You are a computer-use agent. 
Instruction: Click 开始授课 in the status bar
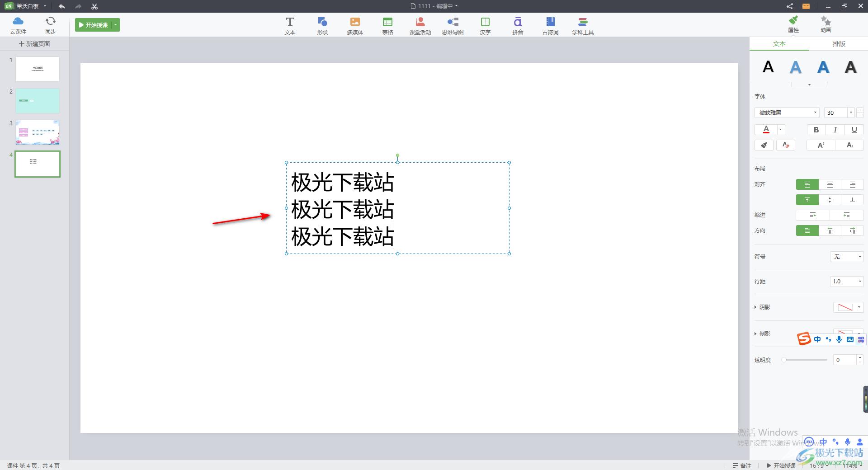(x=781, y=465)
